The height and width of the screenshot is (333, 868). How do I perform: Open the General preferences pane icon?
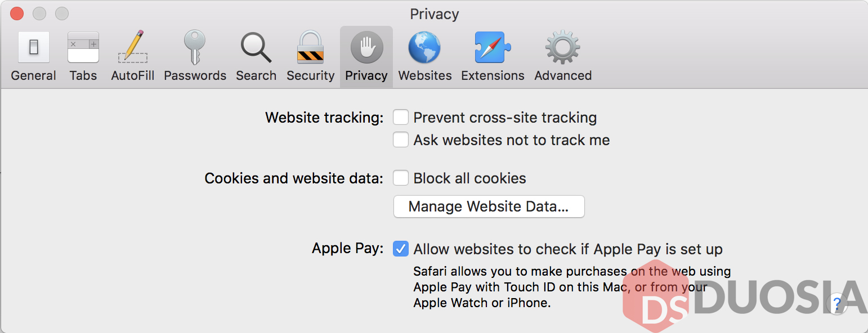34,48
